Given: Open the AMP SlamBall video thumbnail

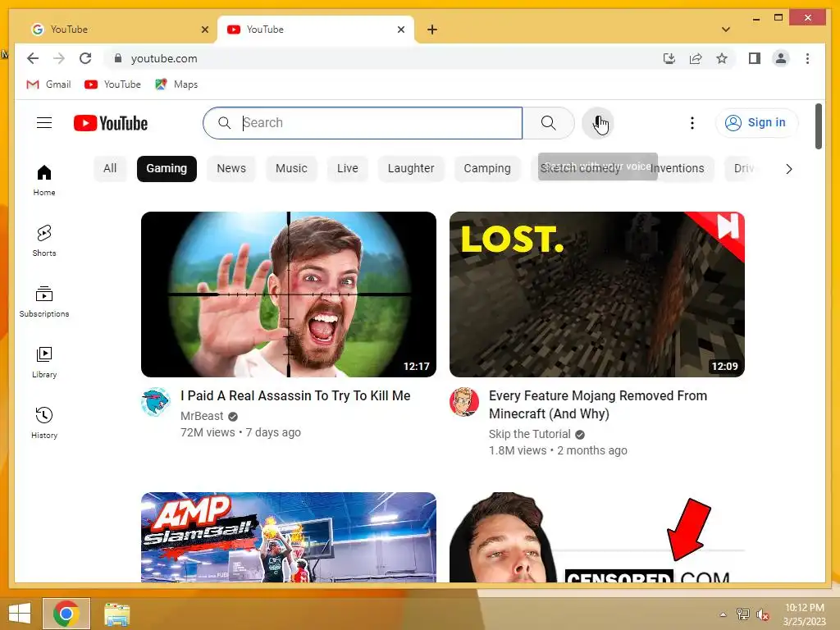Looking at the screenshot, I should tap(289, 537).
